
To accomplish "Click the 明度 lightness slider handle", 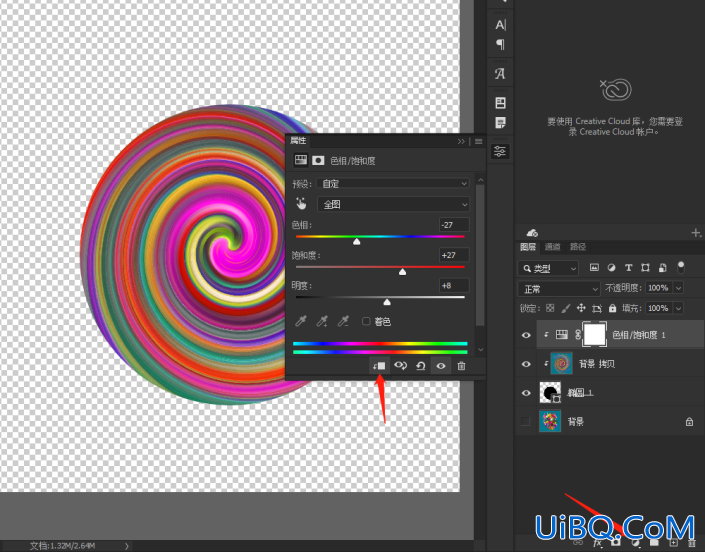I will [387, 302].
